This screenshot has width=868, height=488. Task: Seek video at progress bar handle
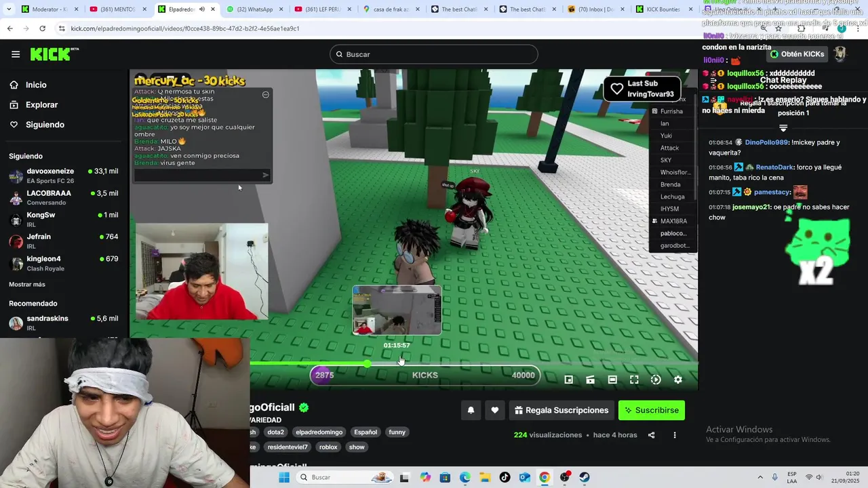point(367,364)
